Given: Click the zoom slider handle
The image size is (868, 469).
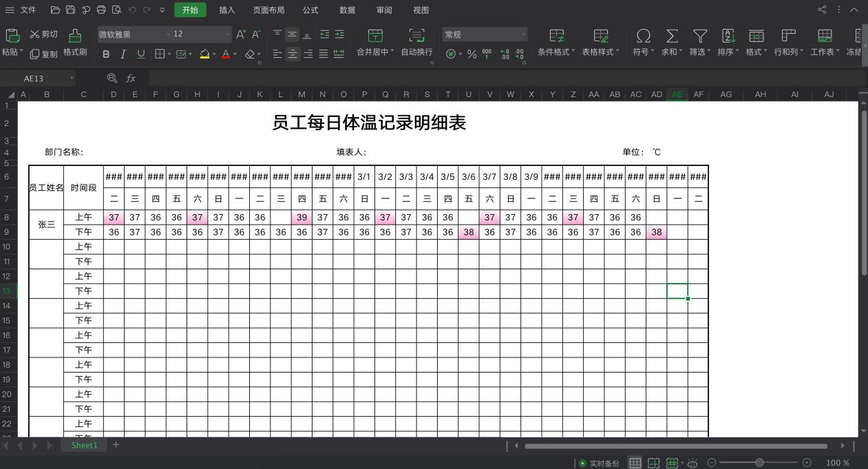Looking at the screenshot, I should [760, 463].
